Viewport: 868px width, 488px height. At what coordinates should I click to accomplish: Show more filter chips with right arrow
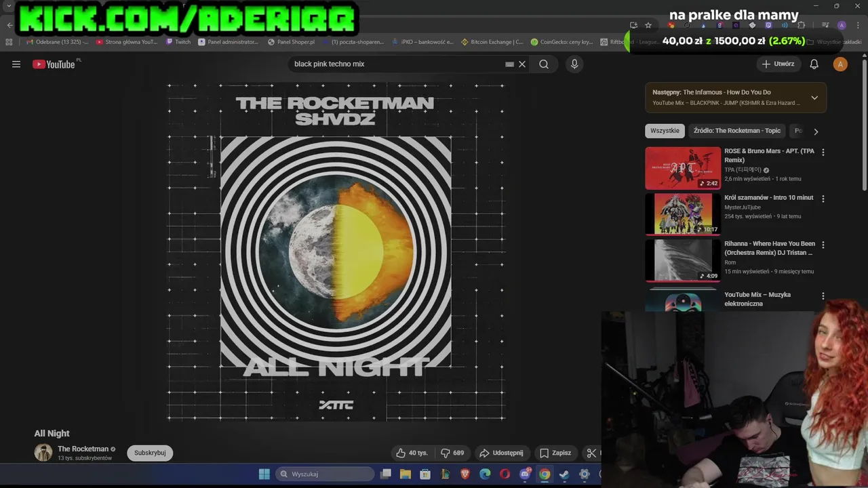[x=816, y=131]
